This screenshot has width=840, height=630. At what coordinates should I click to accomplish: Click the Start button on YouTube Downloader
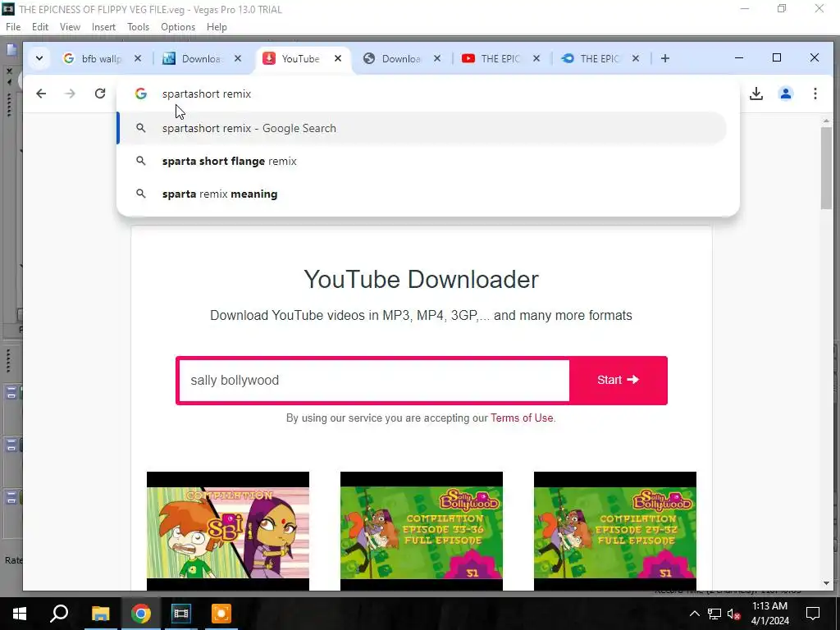click(x=618, y=380)
